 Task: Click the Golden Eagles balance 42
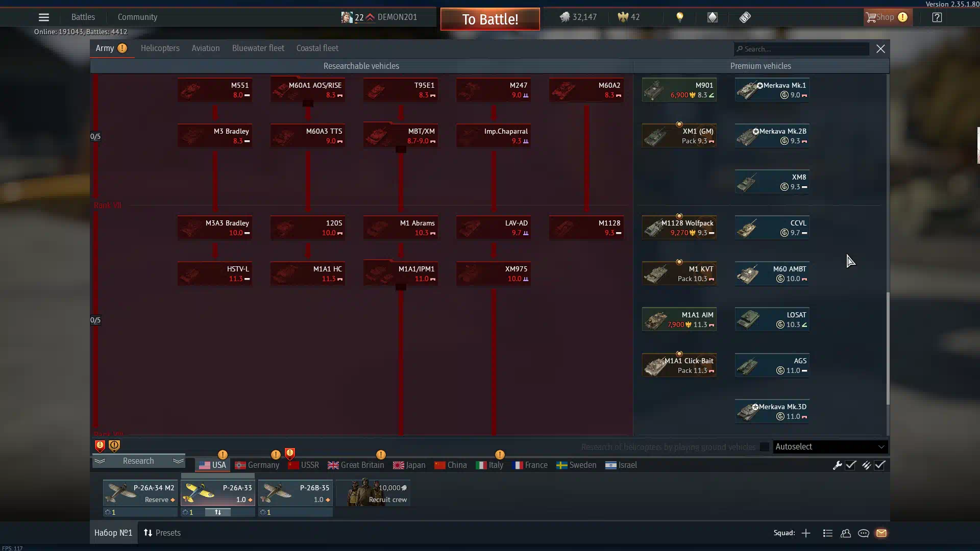click(629, 17)
